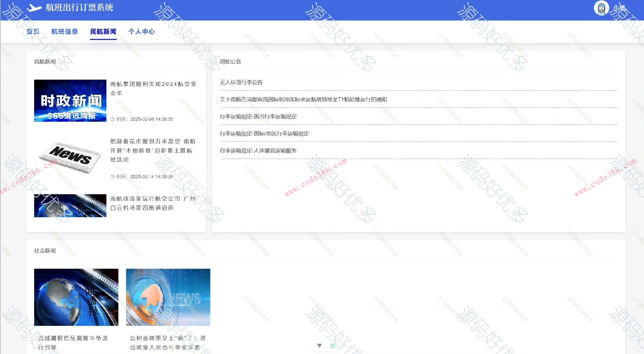
Task: Switch to the 首页 tab
Action: [x=33, y=32]
